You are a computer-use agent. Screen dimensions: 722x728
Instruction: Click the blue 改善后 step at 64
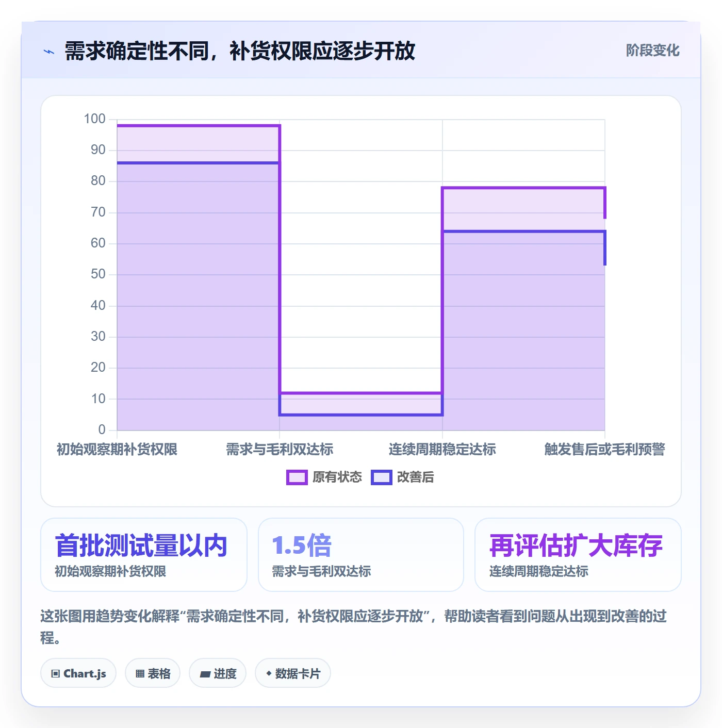pyautogui.click(x=523, y=231)
